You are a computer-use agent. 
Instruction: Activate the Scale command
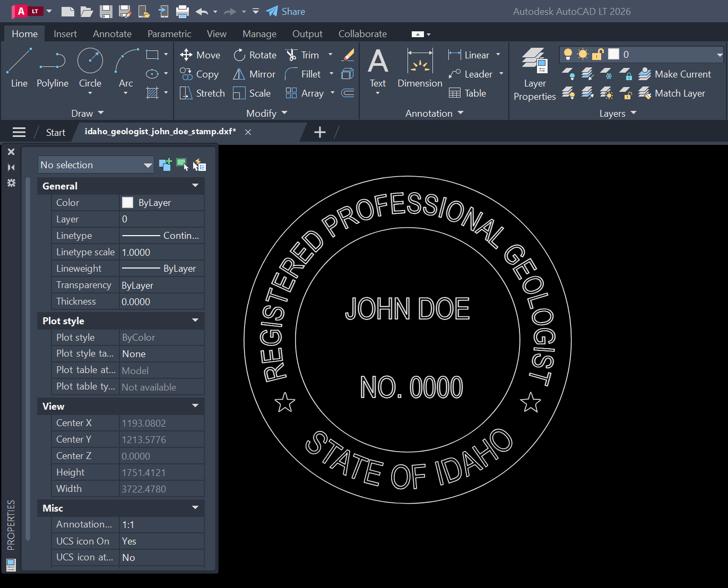252,93
